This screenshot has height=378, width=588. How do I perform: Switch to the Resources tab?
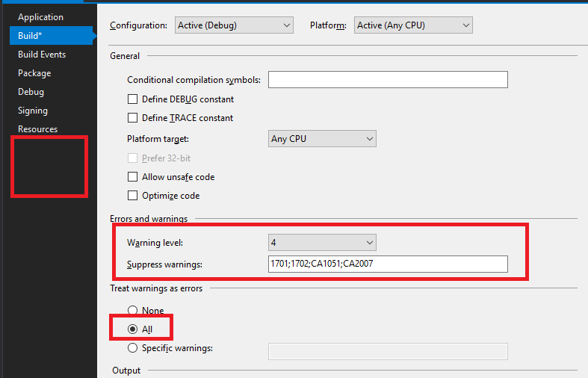coord(37,129)
